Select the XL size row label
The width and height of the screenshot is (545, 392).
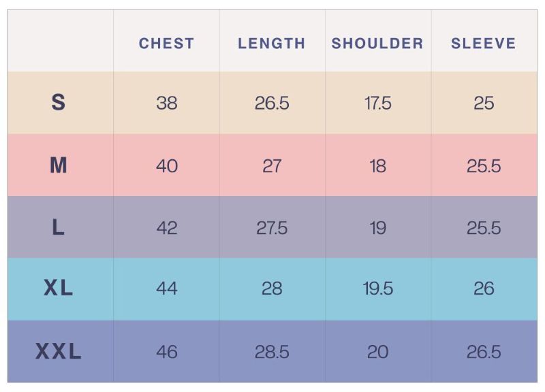[x=59, y=289]
